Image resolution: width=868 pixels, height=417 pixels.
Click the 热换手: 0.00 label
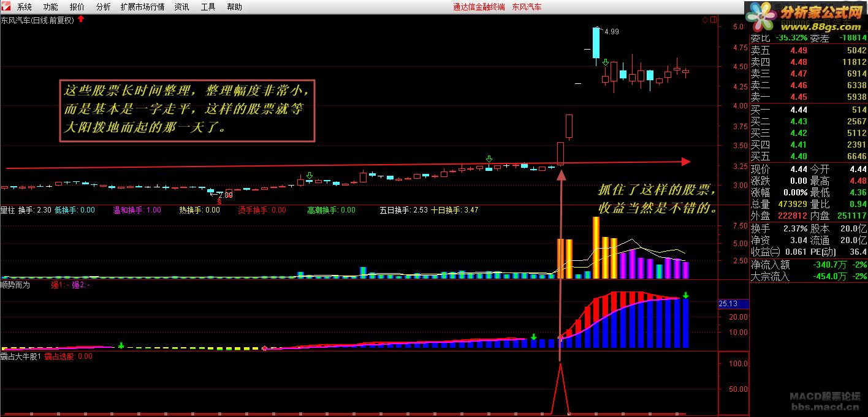tap(199, 210)
